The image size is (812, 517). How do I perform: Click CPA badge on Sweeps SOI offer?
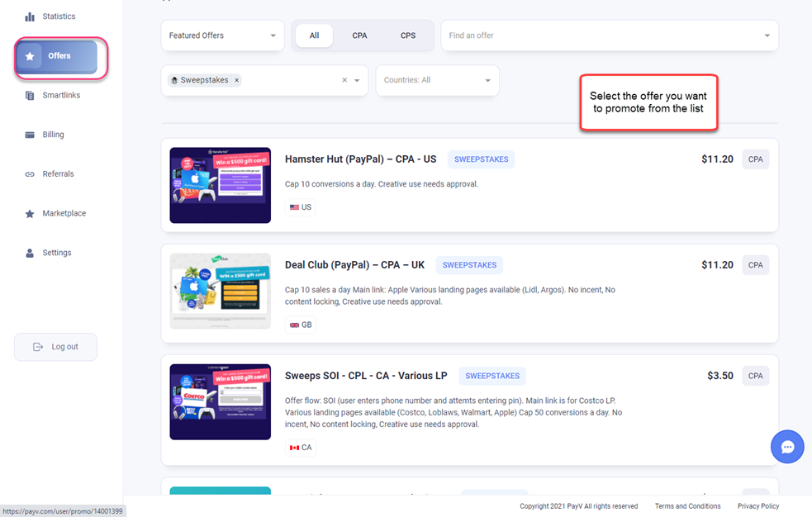[x=756, y=376]
